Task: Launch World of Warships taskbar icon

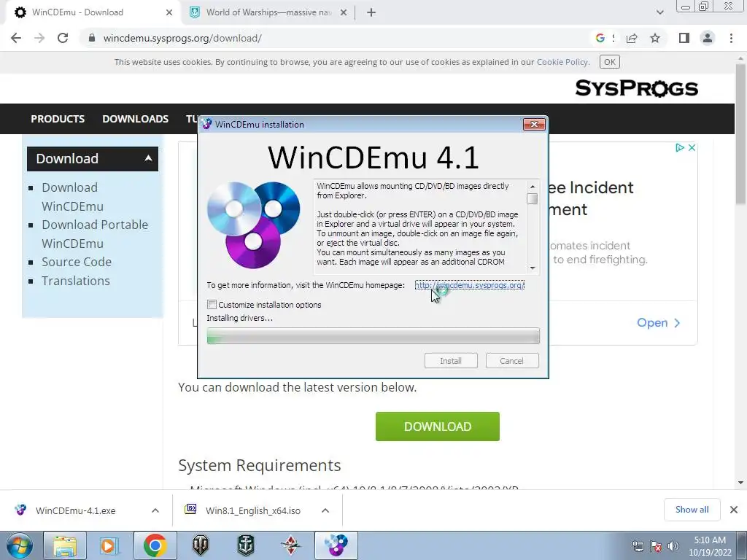Action: coord(245,545)
